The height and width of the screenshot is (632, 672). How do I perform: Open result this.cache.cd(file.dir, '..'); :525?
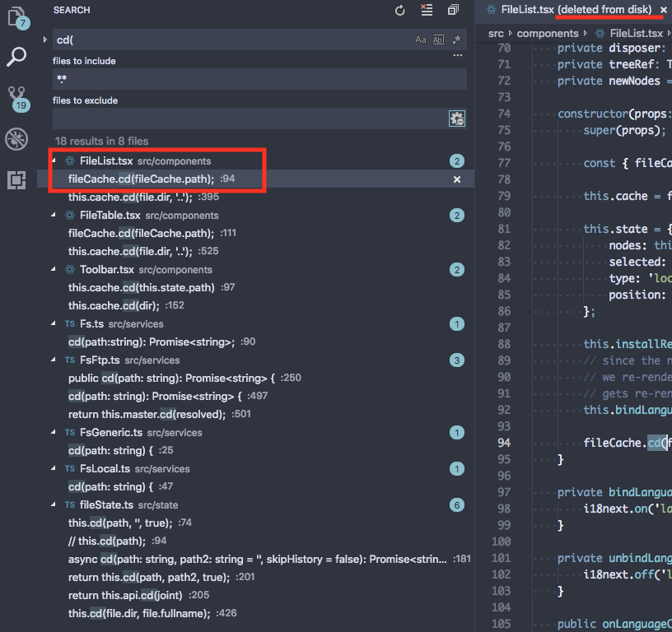click(256, 251)
